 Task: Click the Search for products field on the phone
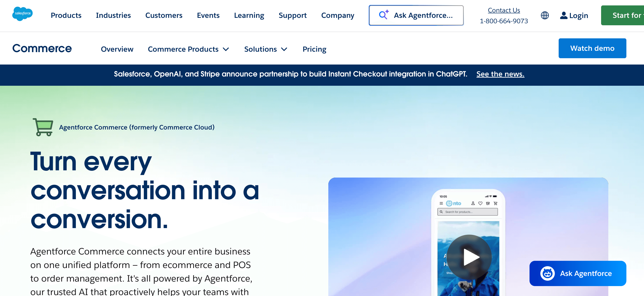point(468,212)
